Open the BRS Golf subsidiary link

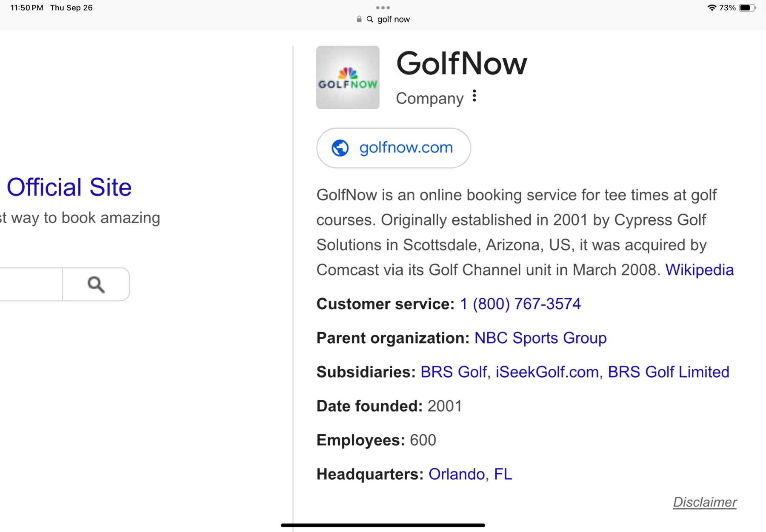coord(453,372)
